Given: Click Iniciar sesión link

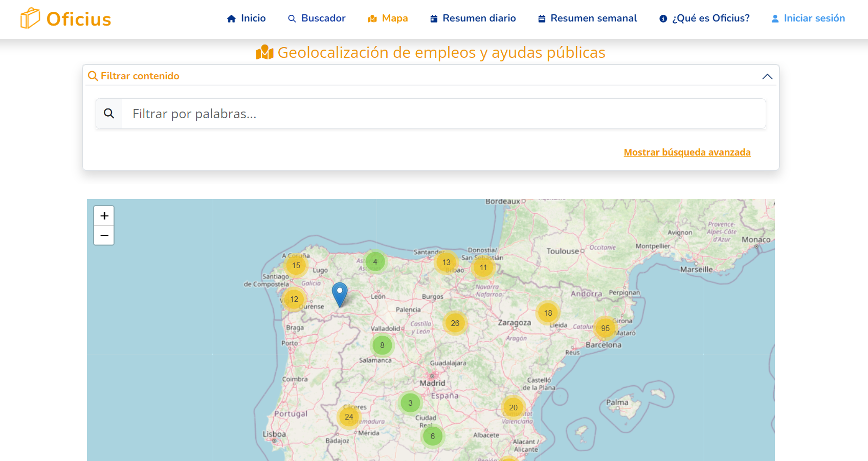Looking at the screenshot, I should [808, 18].
